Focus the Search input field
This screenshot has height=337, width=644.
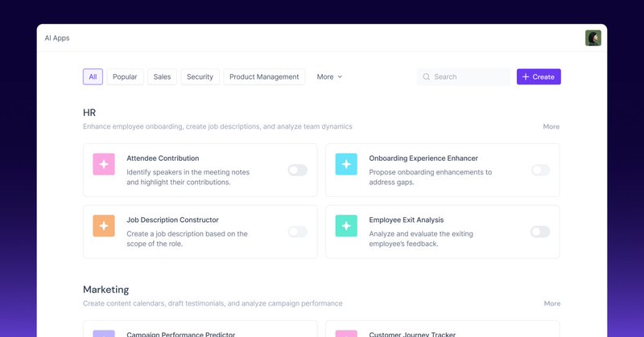pos(464,76)
